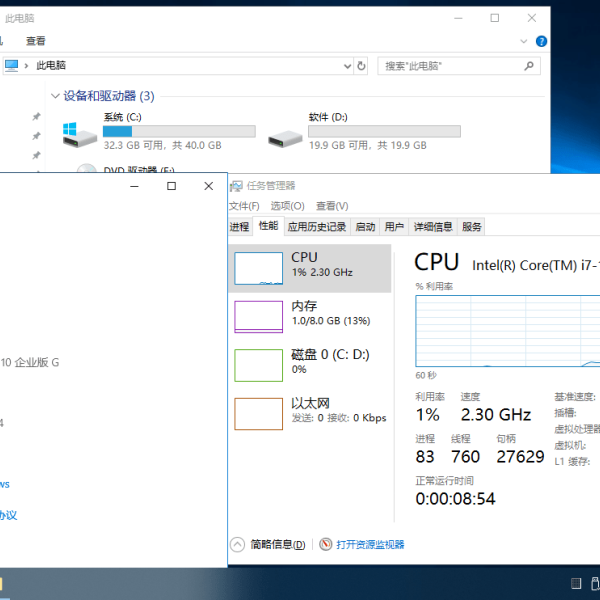The width and height of the screenshot is (600, 600).
Task: Click the 10 企业版 G text in dialog
Action: click(30, 362)
